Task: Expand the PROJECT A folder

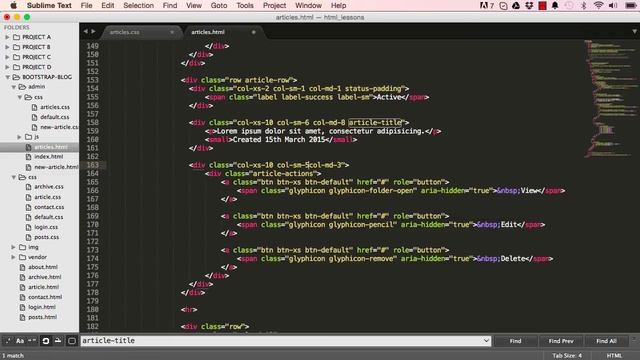Action: (x=7, y=37)
